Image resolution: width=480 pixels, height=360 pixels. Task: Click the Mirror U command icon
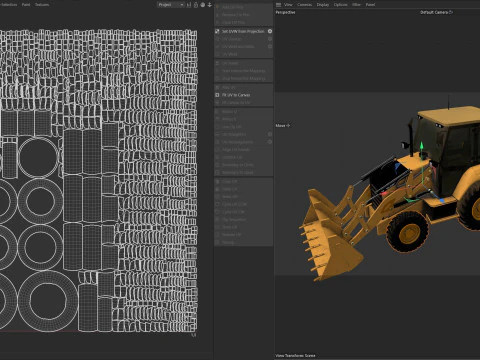coord(218,112)
